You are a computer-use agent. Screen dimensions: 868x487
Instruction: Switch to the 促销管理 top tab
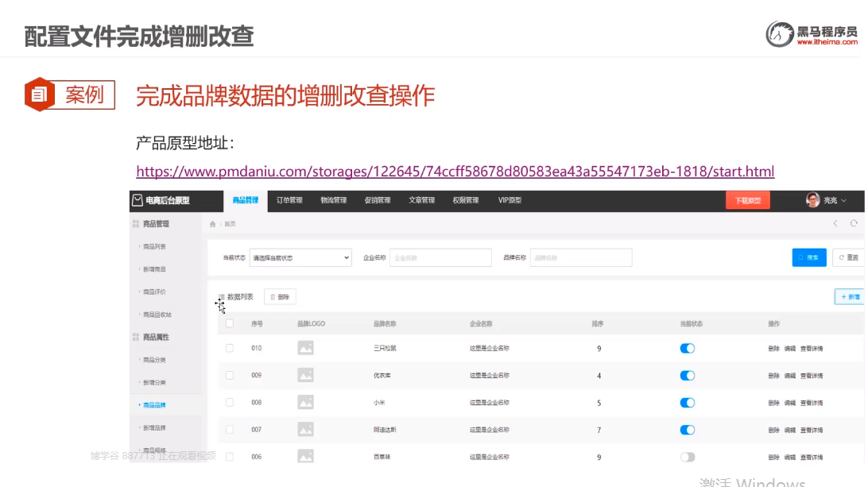(x=378, y=200)
